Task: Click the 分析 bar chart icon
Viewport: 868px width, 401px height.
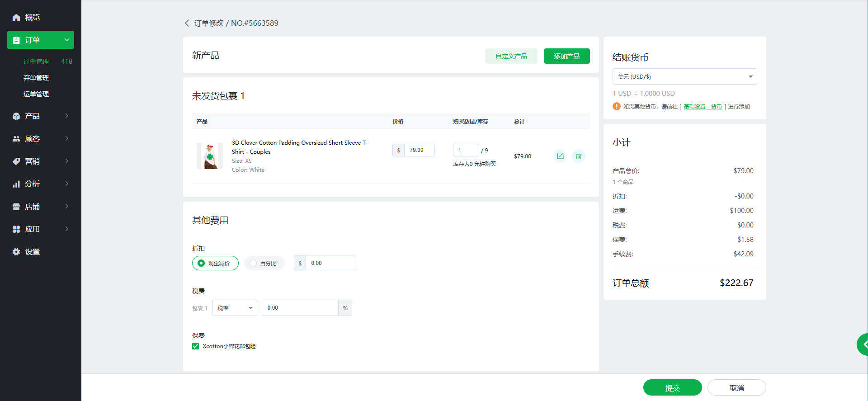Action: (16, 184)
